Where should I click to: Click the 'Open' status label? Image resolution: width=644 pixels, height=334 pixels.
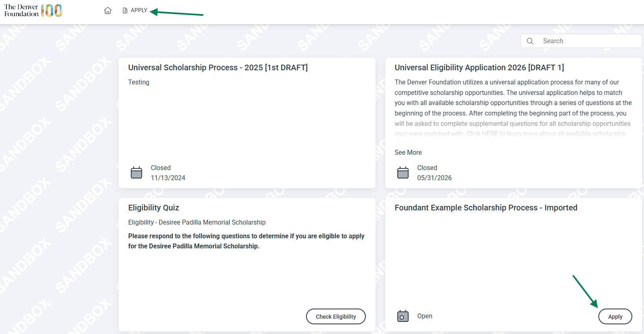tap(425, 316)
